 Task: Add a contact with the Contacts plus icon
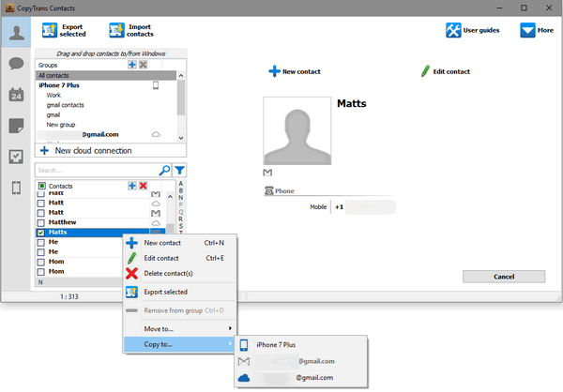(x=132, y=186)
